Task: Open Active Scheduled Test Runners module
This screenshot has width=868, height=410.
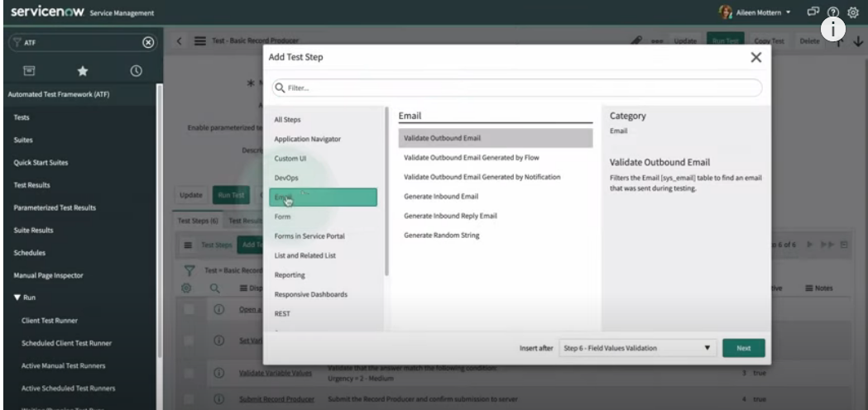Action: tap(68, 389)
